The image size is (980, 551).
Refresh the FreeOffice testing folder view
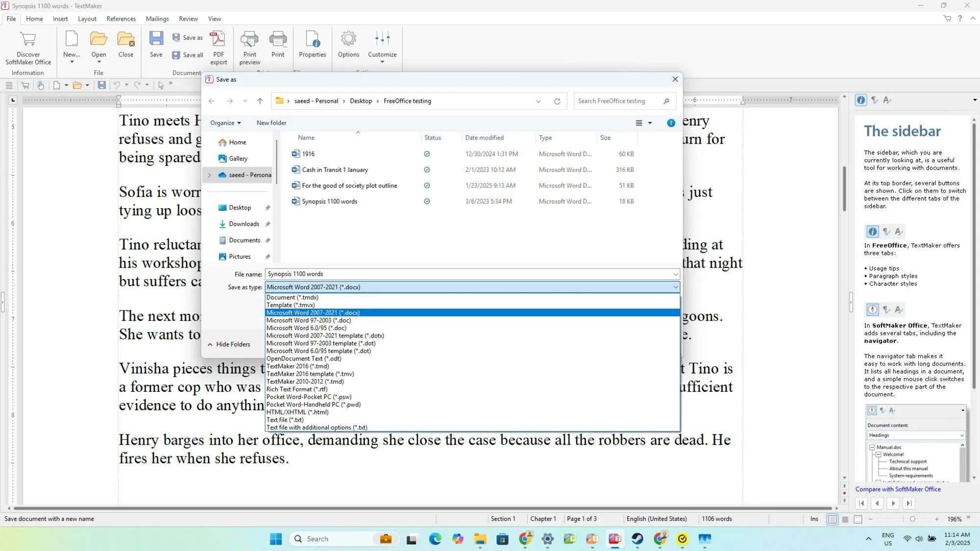click(x=557, y=101)
